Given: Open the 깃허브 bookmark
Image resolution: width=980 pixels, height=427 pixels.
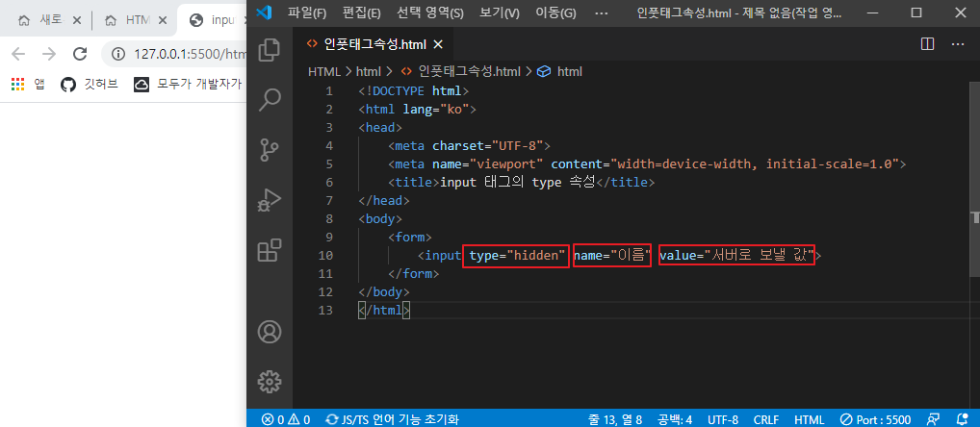Looking at the screenshot, I should (x=90, y=85).
